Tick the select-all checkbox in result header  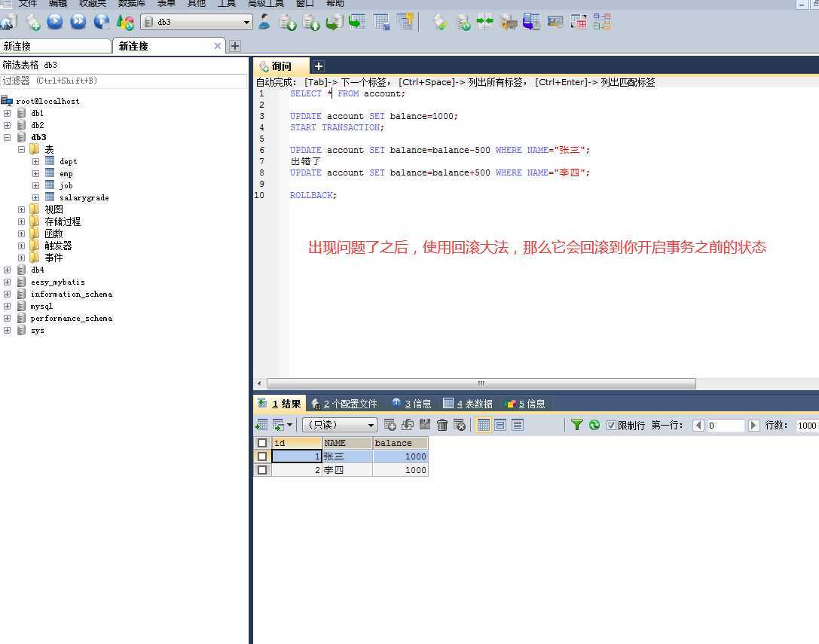tap(262, 443)
